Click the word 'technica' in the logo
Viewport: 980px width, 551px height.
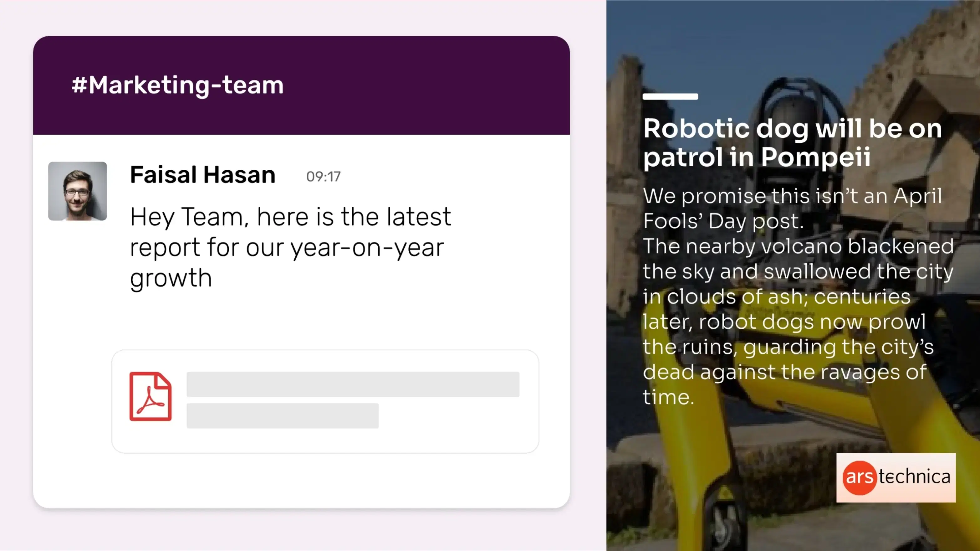[x=914, y=477]
